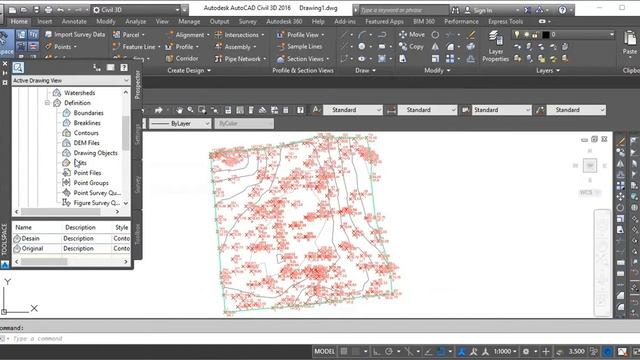The image size is (640, 360).
Task: Click the Erase tool in Modify panel
Action: tap(471, 35)
